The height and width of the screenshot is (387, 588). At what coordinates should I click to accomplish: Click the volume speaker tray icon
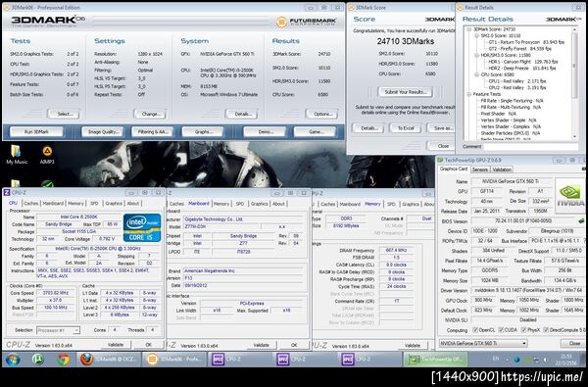point(546,360)
